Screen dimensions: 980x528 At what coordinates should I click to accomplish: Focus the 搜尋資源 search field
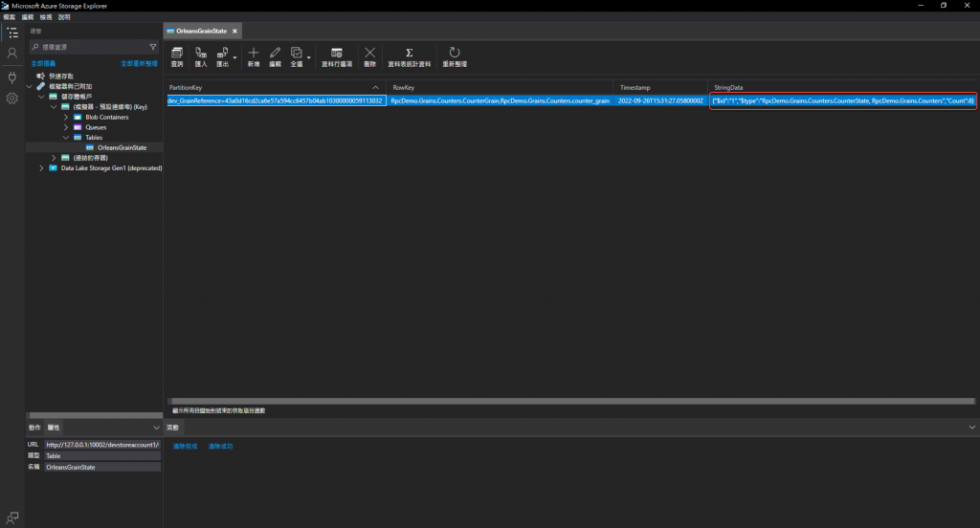coord(94,47)
